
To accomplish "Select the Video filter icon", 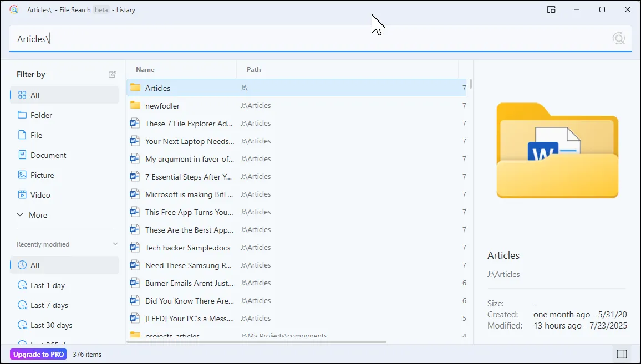I will tap(22, 194).
